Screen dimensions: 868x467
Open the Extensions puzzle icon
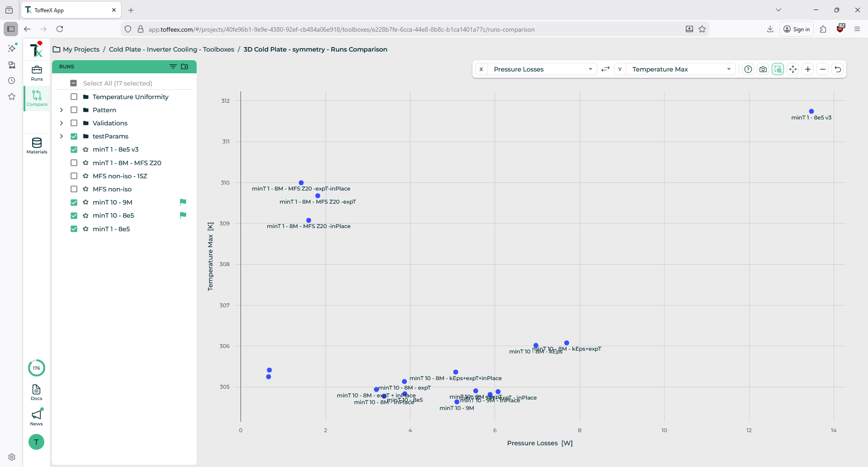pos(823,29)
